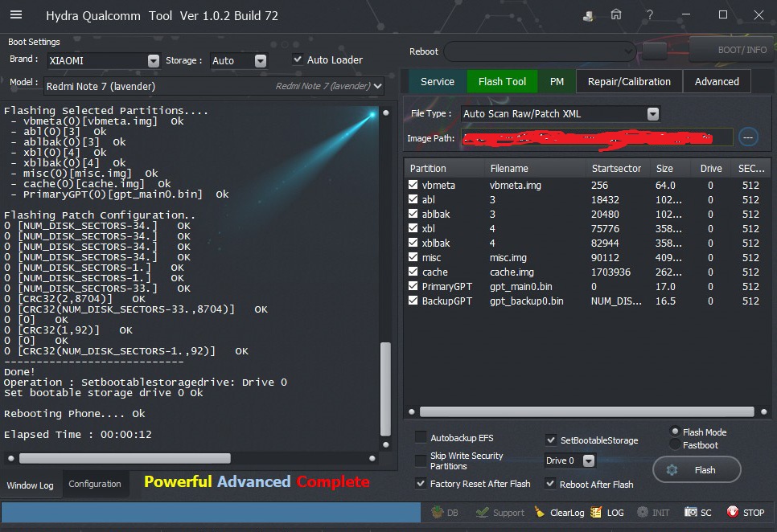
Task: Click the partition table horizontal scrollbar
Action: tap(586, 411)
